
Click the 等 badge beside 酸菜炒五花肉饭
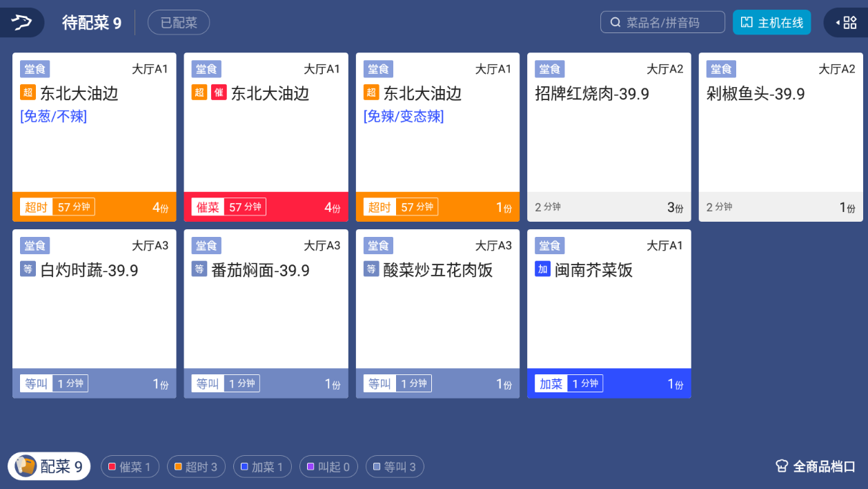(x=371, y=269)
